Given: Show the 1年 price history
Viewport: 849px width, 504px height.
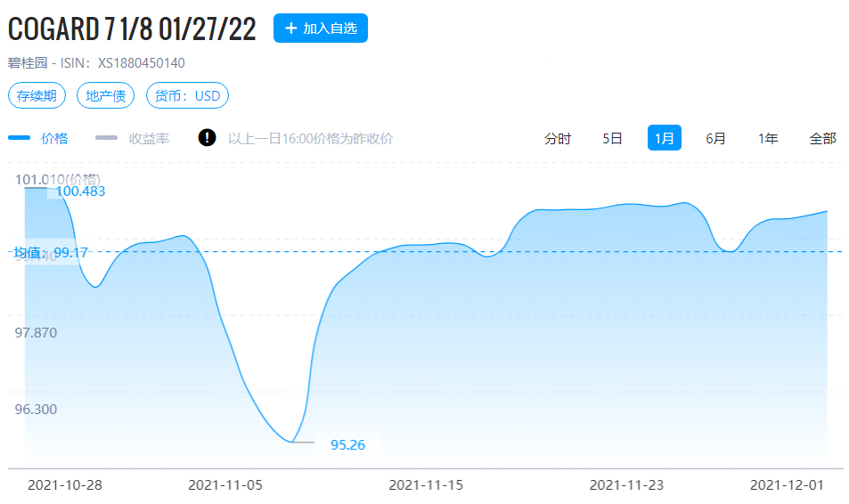Looking at the screenshot, I should pyautogui.click(x=768, y=138).
